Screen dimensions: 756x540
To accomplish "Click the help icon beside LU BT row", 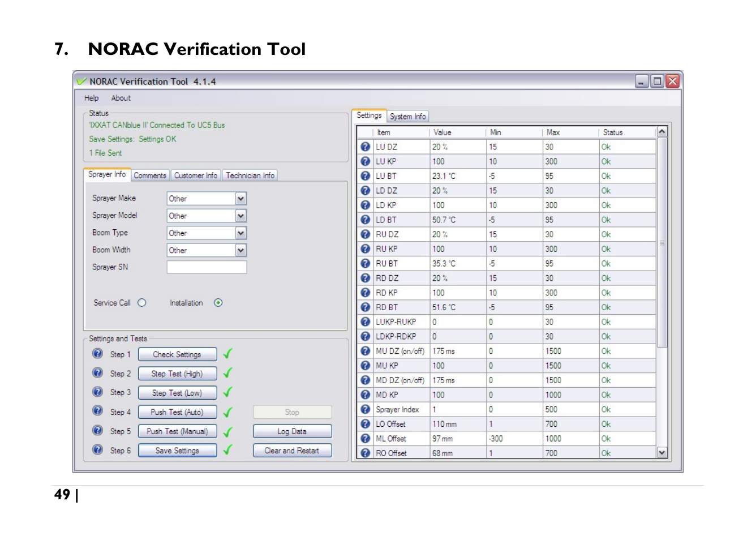I will [366, 176].
